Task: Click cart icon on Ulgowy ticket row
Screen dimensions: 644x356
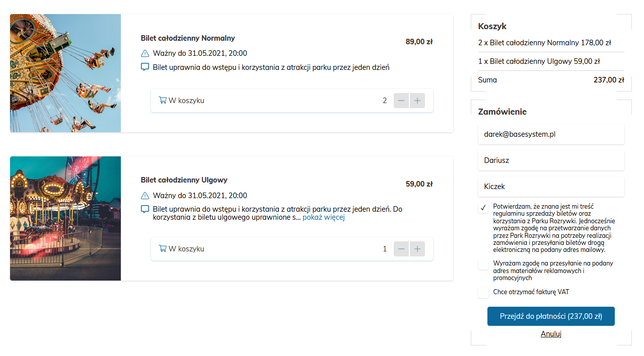Action: [x=162, y=248]
